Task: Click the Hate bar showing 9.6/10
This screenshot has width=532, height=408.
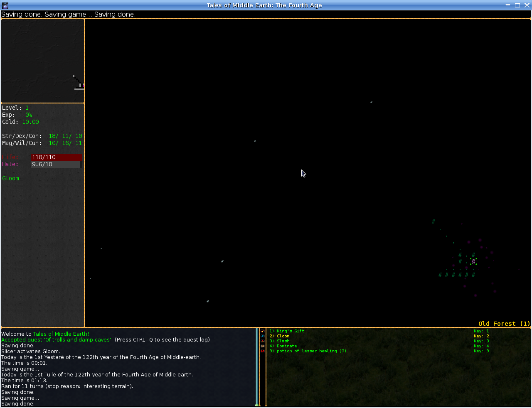Action: pos(57,164)
